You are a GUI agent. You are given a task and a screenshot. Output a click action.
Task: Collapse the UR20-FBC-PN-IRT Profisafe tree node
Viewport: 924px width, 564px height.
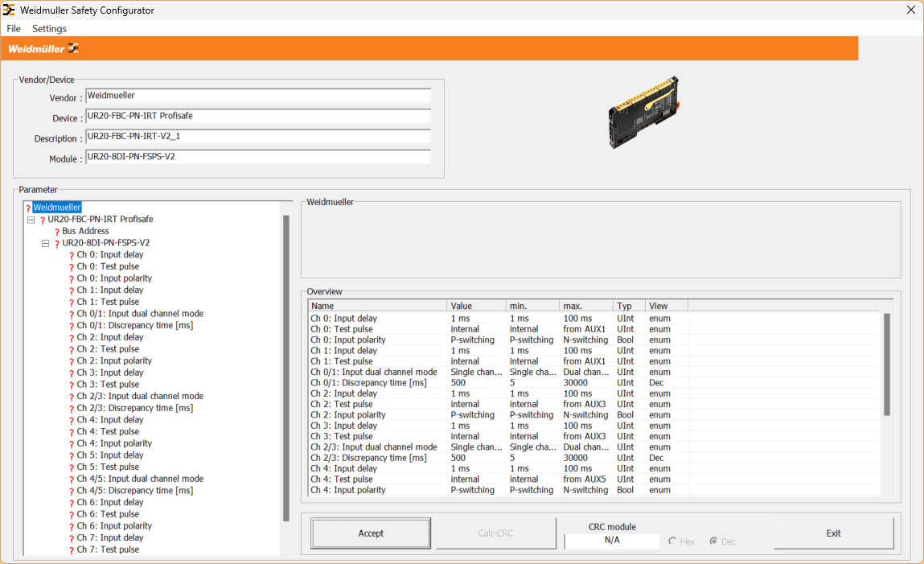(31, 220)
